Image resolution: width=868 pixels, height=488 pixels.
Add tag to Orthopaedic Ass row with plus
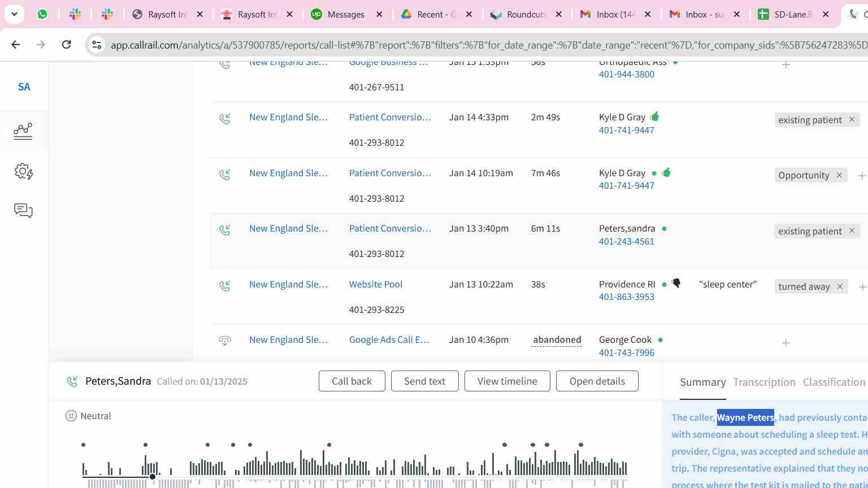pos(785,65)
